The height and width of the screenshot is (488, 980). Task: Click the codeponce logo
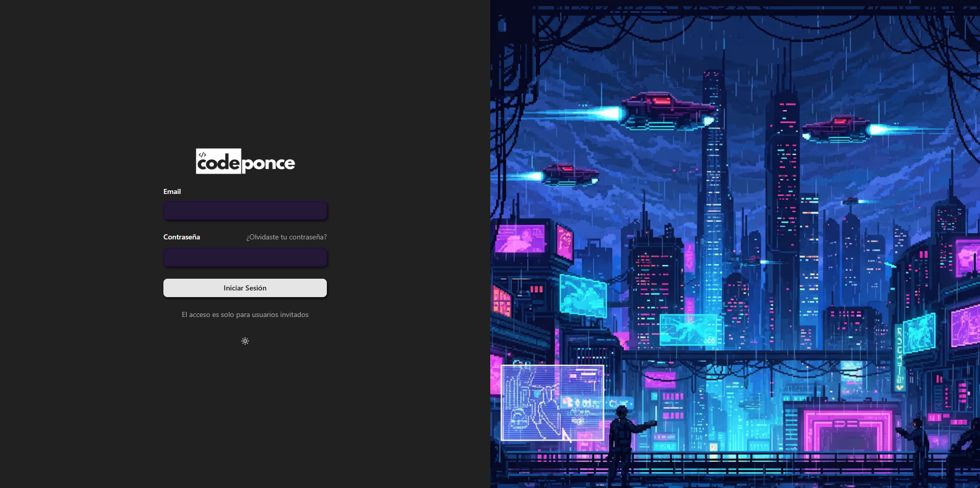245,161
